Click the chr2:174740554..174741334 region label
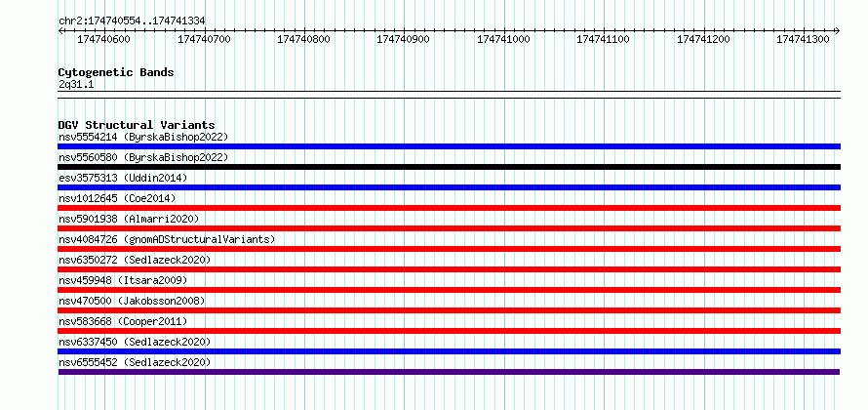 click(132, 21)
